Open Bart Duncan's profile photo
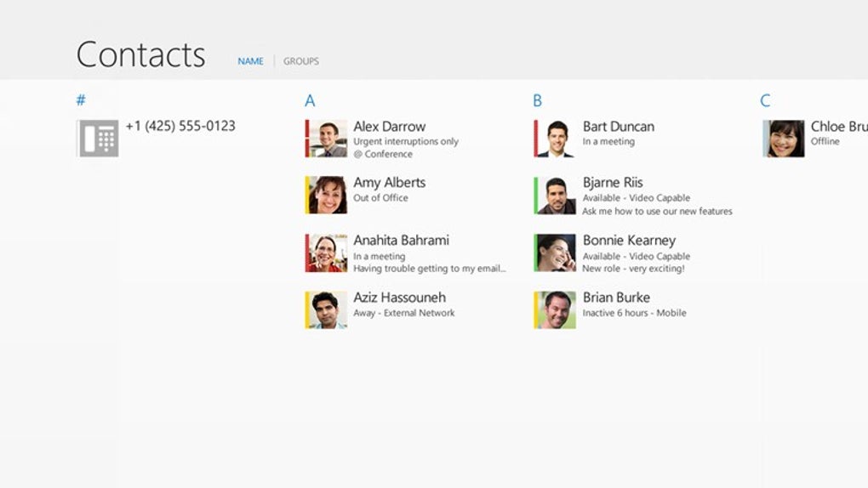The width and height of the screenshot is (868, 488). [557, 139]
